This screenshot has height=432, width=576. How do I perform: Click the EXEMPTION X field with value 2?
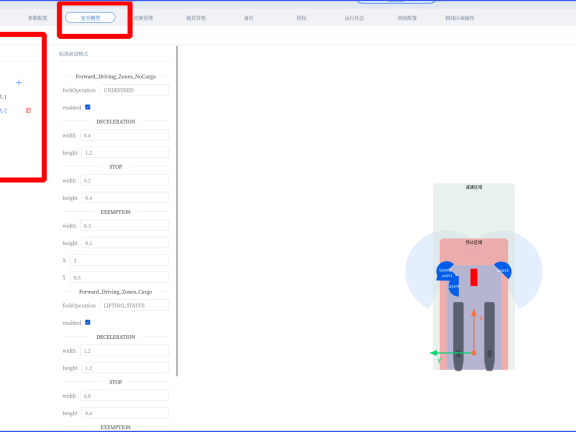tap(119, 260)
